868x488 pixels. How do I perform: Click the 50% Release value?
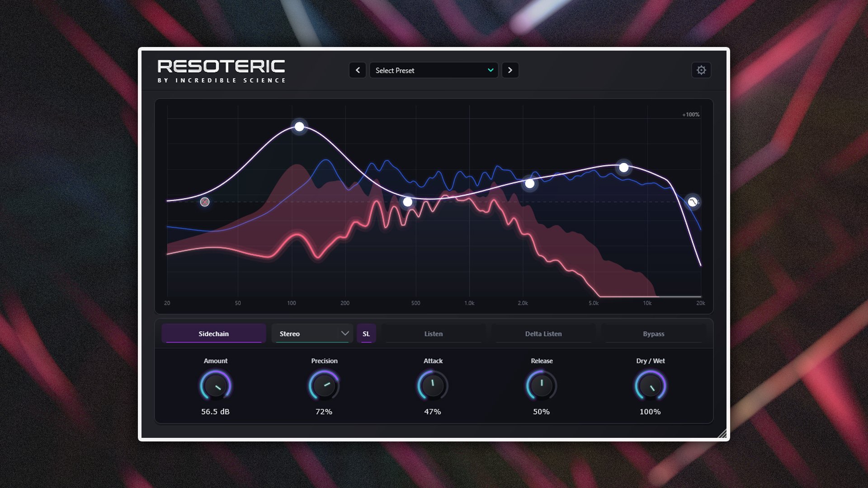(542, 412)
